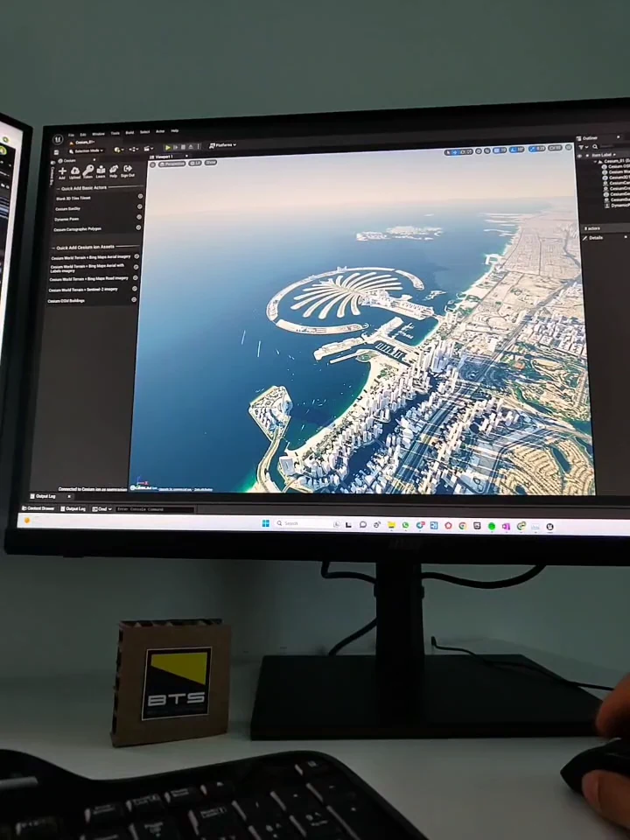
Task: Click the Stop button in toolbar
Action: tap(183, 147)
